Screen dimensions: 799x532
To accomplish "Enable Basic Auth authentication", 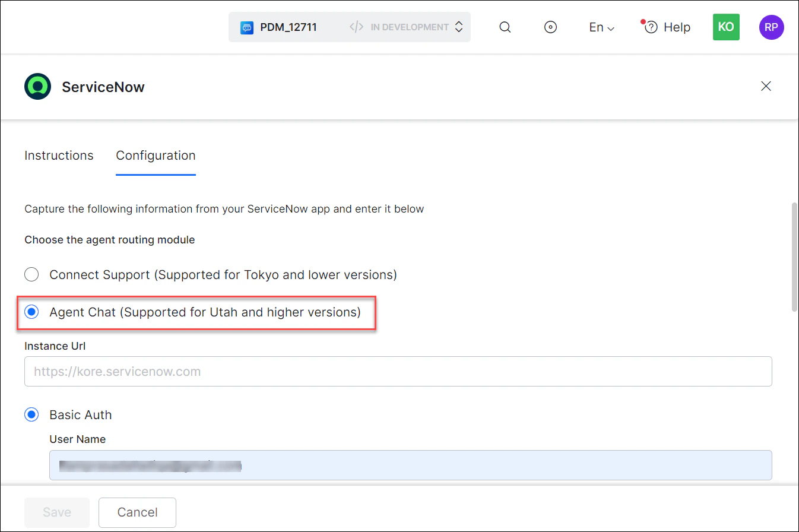I will (31, 414).
